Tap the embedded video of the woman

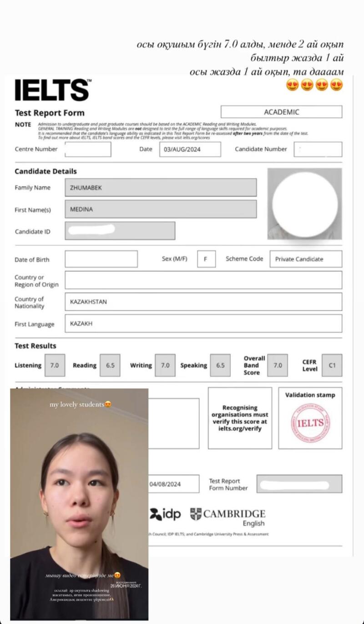[x=79, y=504]
